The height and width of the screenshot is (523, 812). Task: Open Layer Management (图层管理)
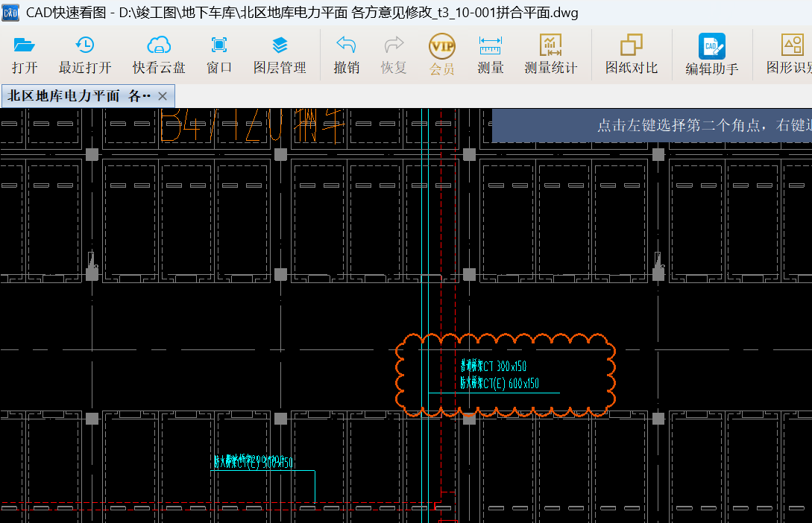[x=280, y=45]
